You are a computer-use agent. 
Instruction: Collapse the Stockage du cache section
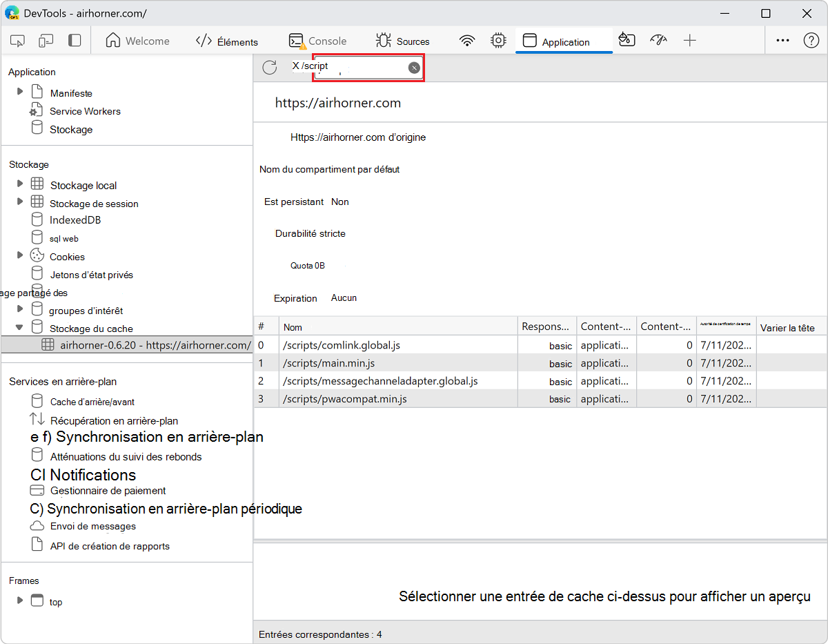19,328
